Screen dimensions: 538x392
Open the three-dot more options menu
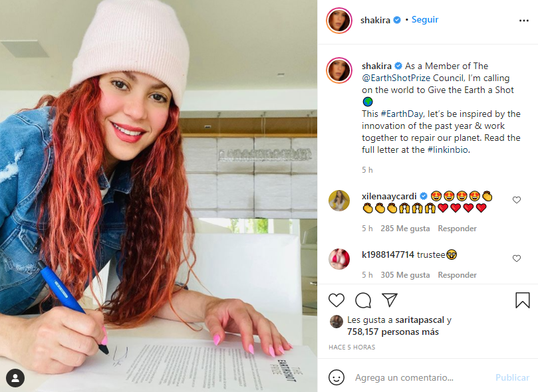click(x=523, y=21)
